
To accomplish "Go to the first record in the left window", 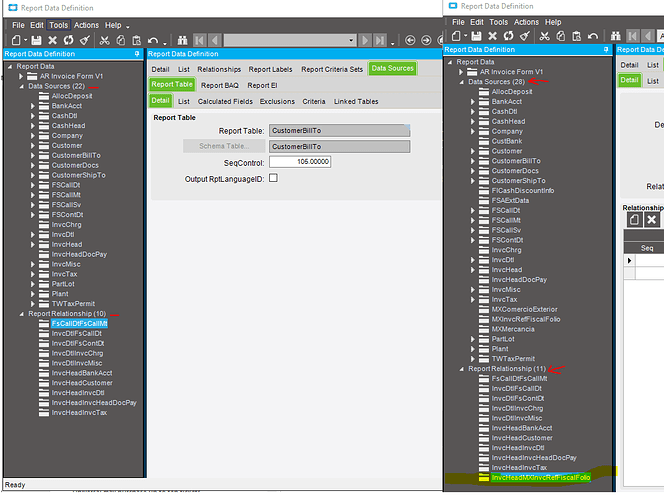I will coord(199,40).
